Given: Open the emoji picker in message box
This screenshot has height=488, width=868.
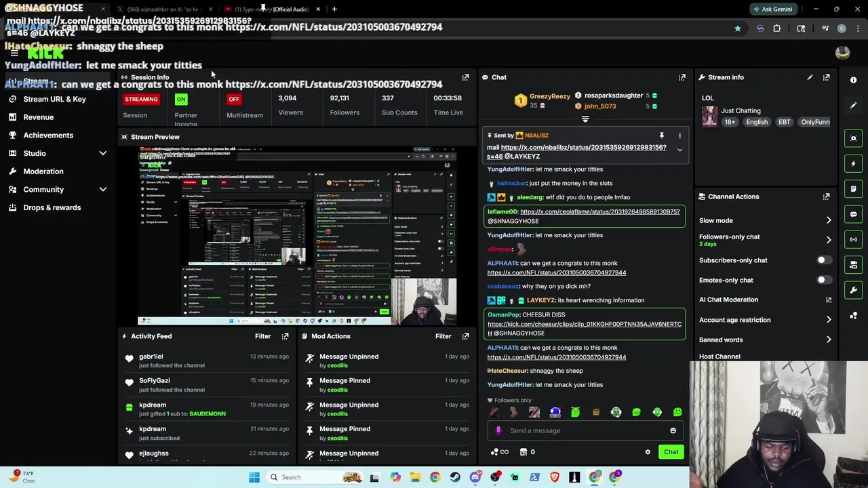Looking at the screenshot, I should point(673,430).
